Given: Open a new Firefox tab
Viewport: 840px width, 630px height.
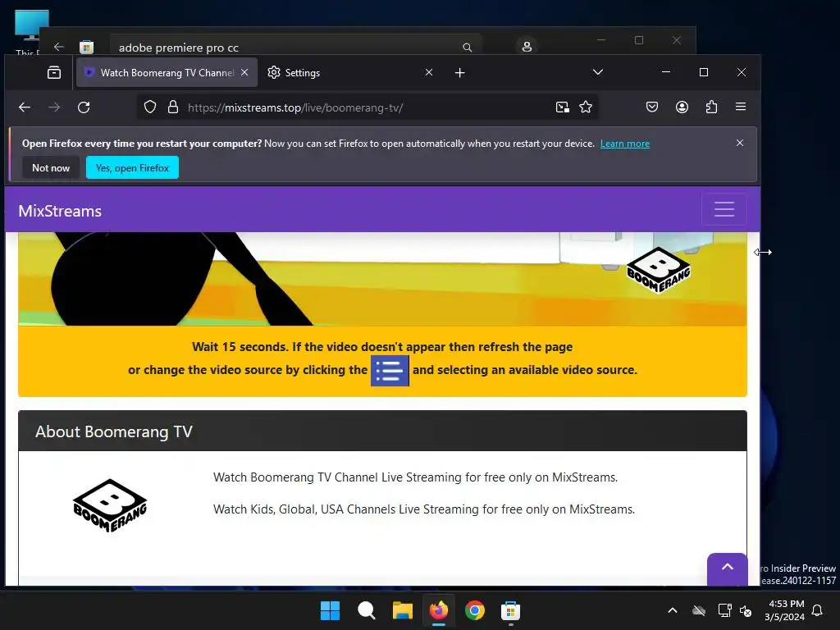Looking at the screenshot, I should 459,72.
